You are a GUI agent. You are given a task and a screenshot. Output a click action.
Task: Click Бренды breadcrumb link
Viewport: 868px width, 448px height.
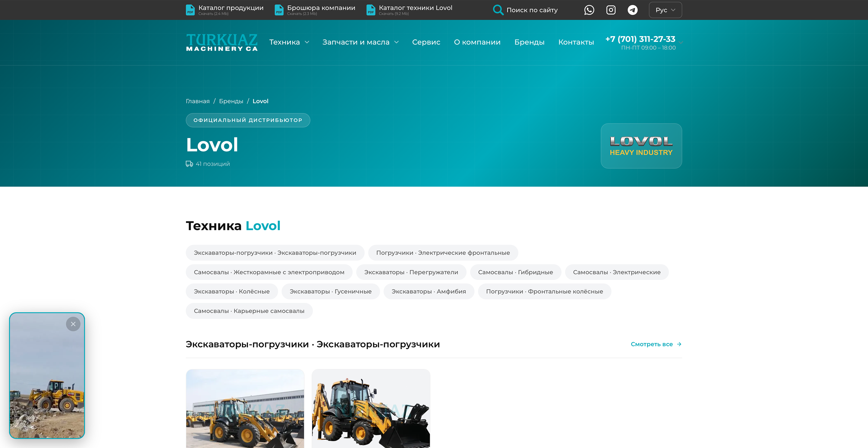point(231,101)
